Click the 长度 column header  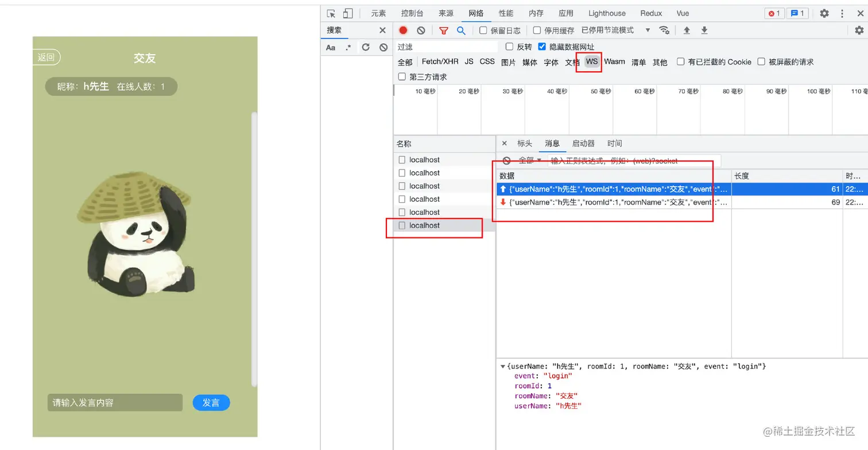tap(787, 176)
